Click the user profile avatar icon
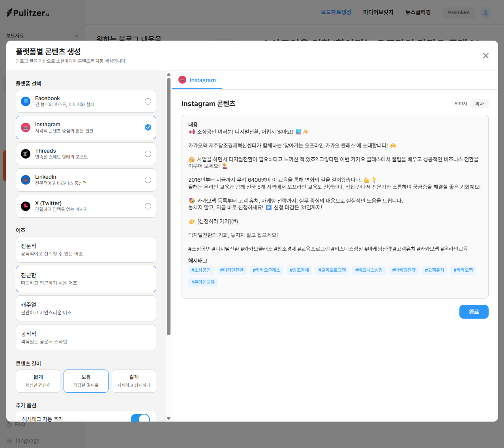The image size is (504, 448). [x=485, y=13]
